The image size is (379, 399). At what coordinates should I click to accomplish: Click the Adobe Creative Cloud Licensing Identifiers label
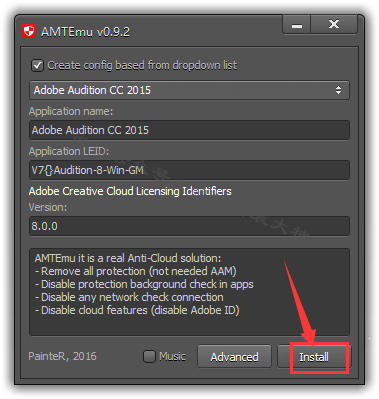point(130,191)
